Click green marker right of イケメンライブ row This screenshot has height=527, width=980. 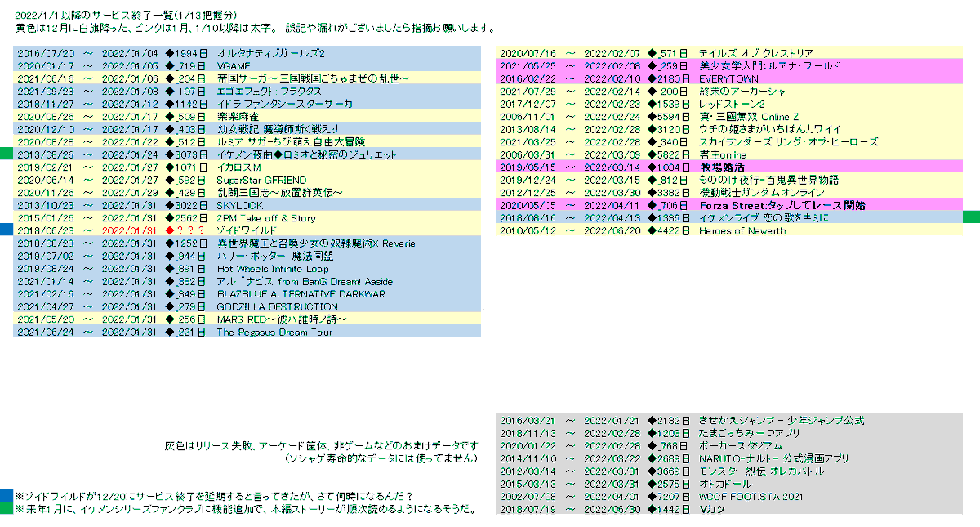point(972,217)
